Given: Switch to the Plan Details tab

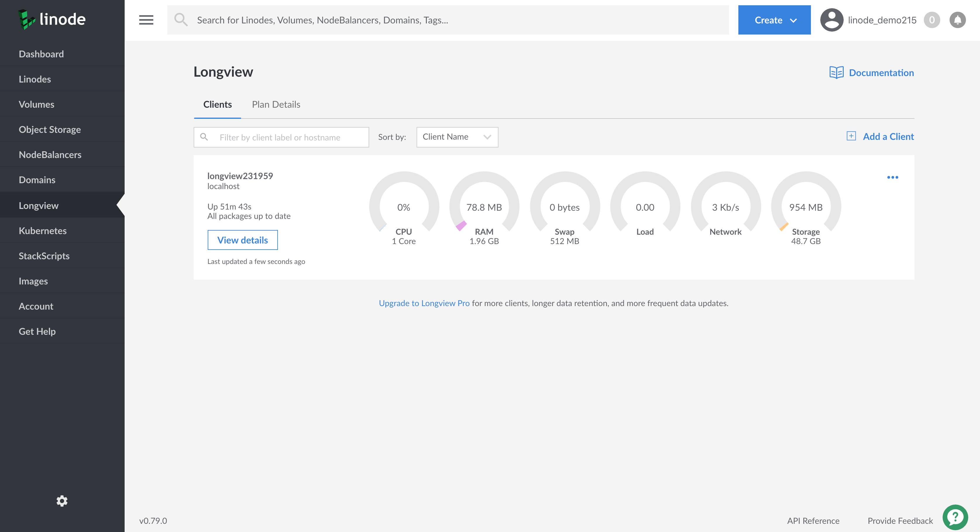Looking at the screenshot, I should [x=276, y=104].
